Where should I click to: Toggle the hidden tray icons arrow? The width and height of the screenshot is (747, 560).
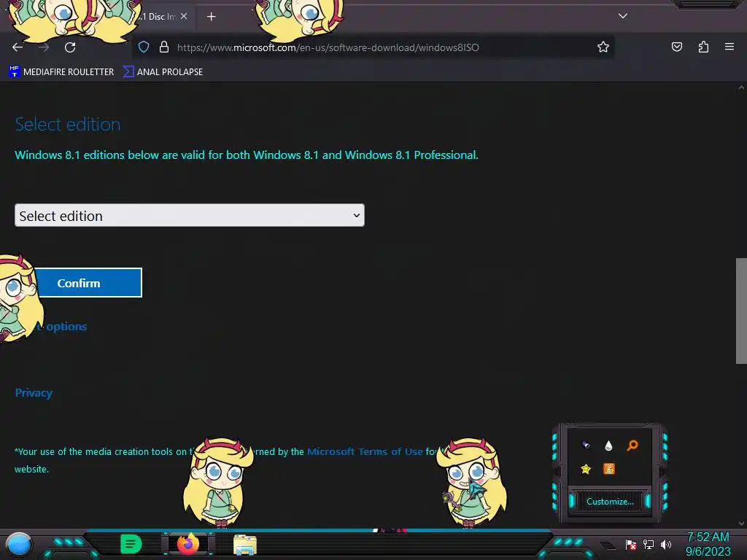pos(608,545)
